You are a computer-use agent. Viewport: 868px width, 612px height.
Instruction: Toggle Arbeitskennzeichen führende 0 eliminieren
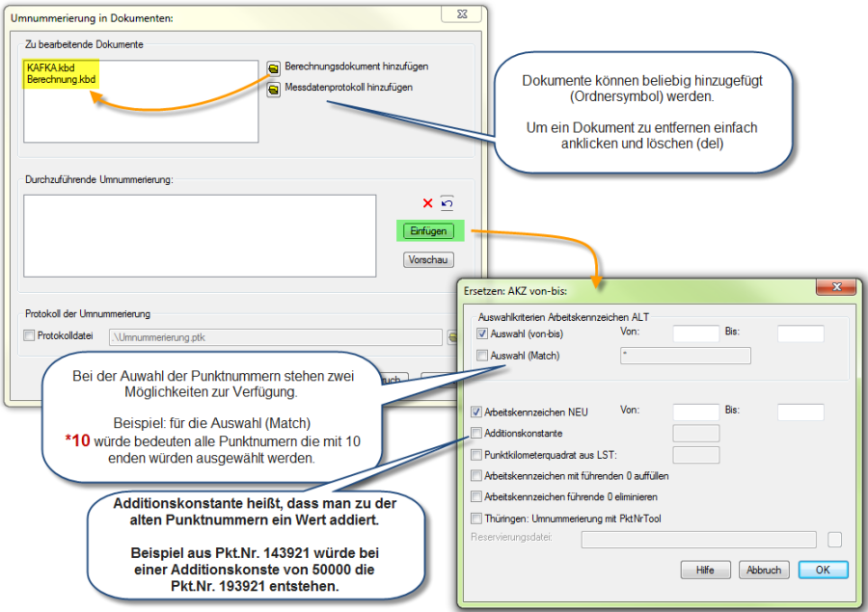coord(476,496)
